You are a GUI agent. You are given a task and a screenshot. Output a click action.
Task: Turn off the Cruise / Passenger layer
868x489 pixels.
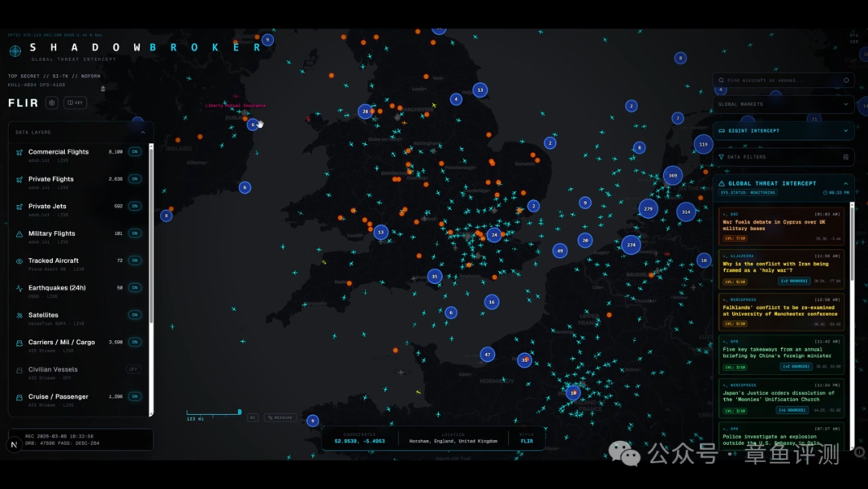[134, 397]
